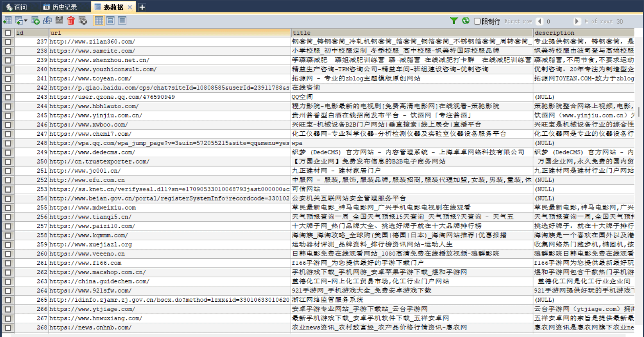Enable the 限制行 checkbox
The image size is (644, 337).
click(477, 21)
